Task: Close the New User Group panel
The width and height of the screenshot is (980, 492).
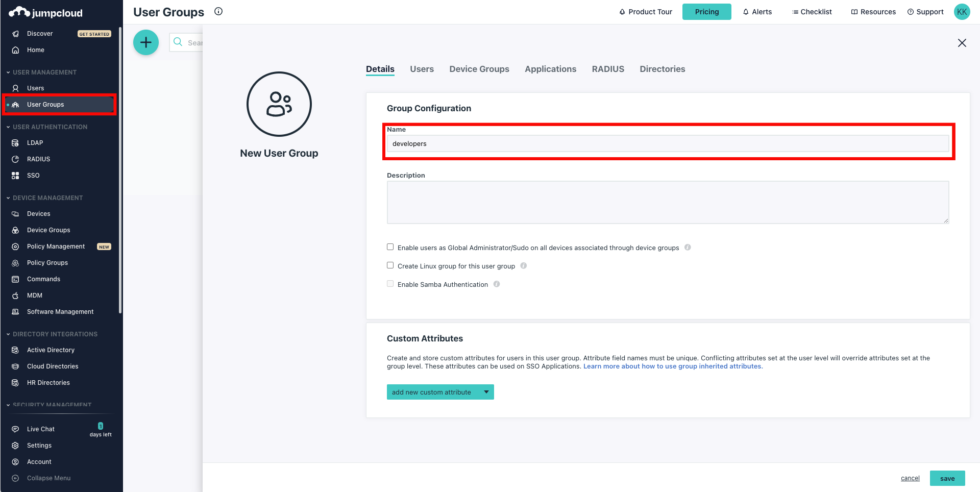Action: coord(962,43)
